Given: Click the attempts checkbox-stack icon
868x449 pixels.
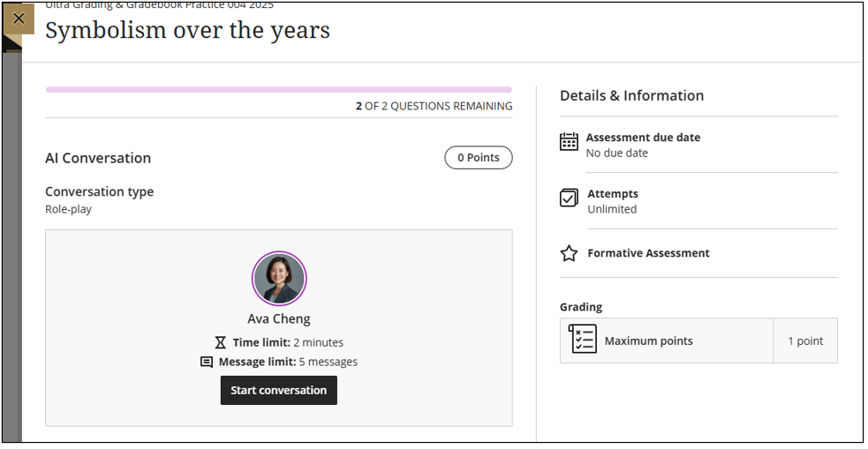Looking at the screenshot, I should click(x=569, y=198).
